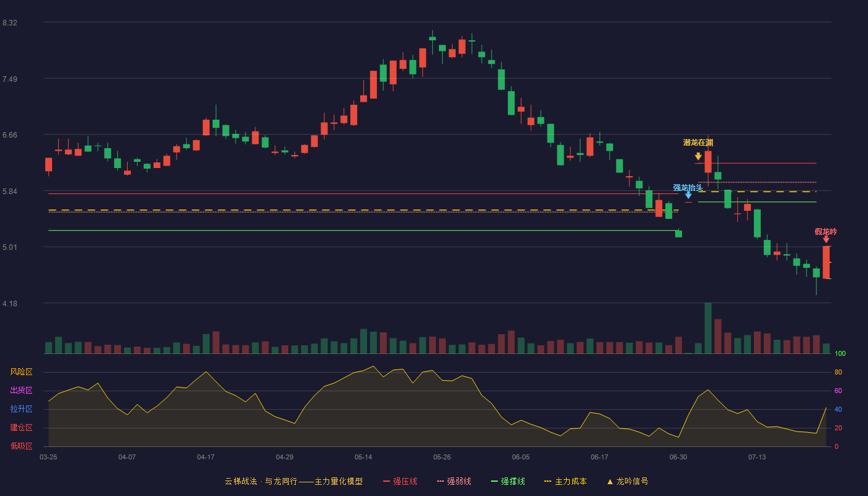Click the blue arrow under 强龙抬头
This screenshot has height=496, width=868.
click(688, 195)
